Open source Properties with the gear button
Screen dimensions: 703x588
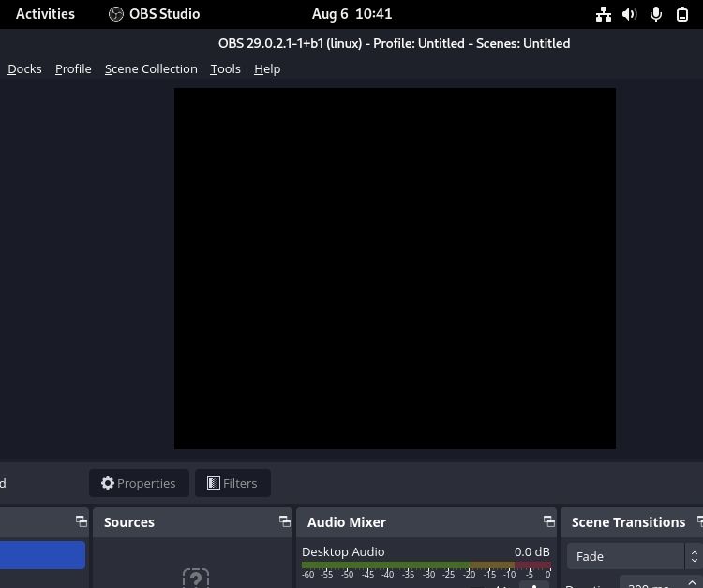[139, 483]
